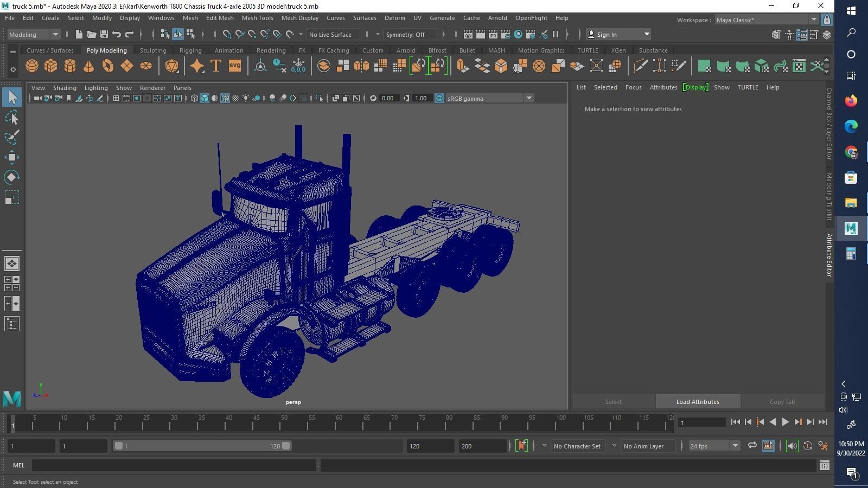Switch to the Sculpting shelf tab
The height and width of the screenshot is (488, 868).
(x=153, y=50)
